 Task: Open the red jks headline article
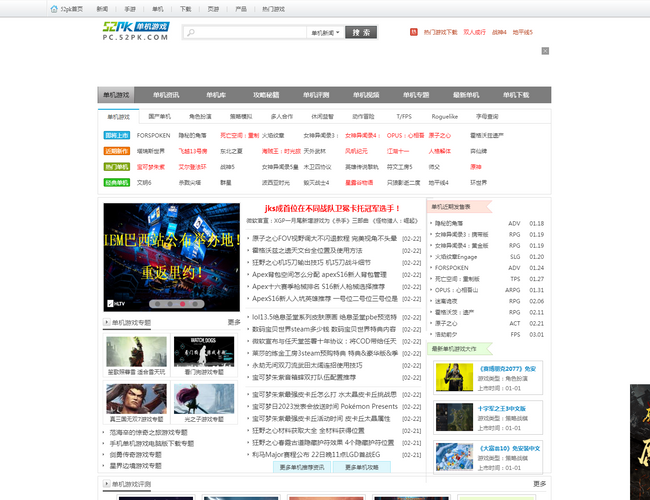click(x=332, y=208)
